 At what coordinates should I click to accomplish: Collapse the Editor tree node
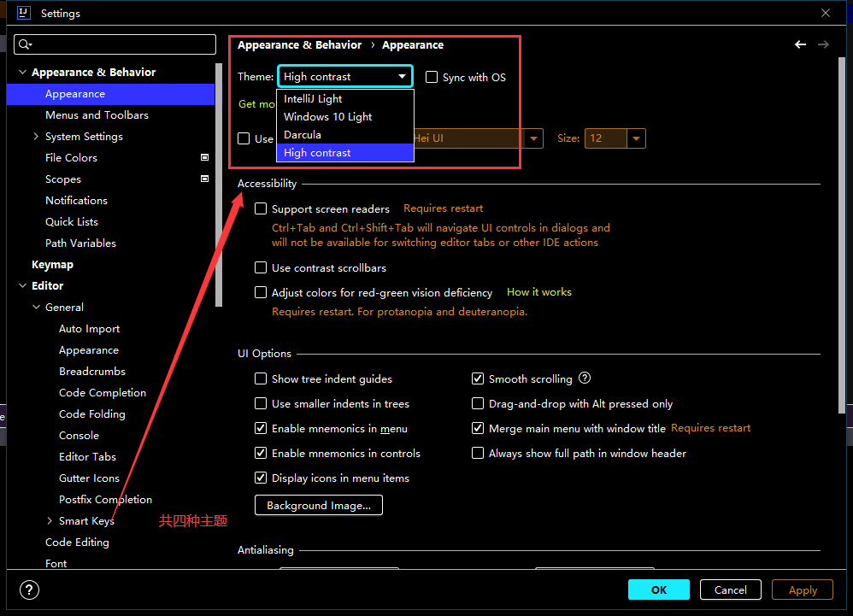pos(22,285)
